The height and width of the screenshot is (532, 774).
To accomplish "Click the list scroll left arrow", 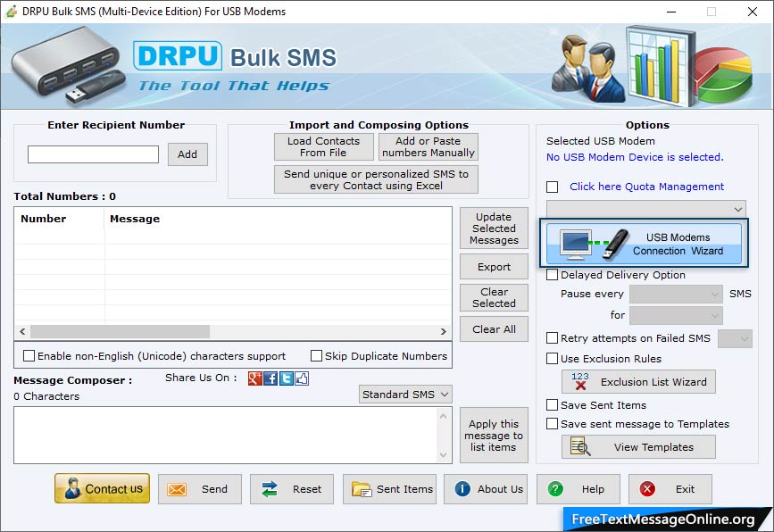I will click(22, 331).
